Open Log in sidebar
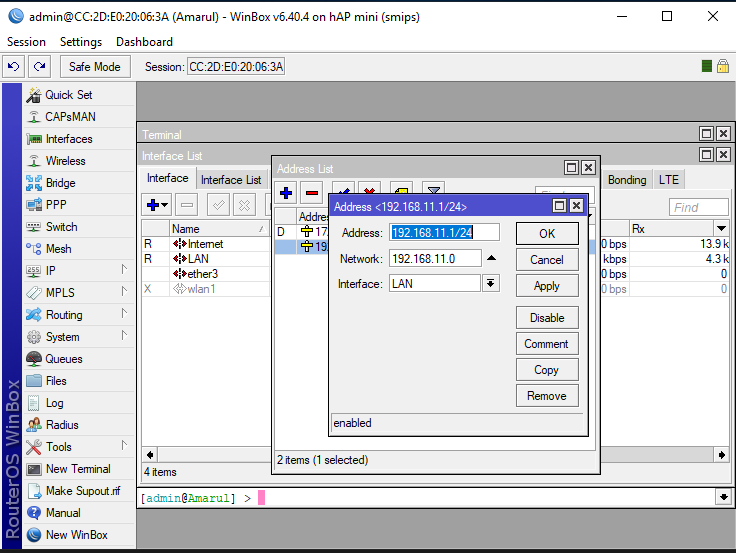 [x=79, y=403]
